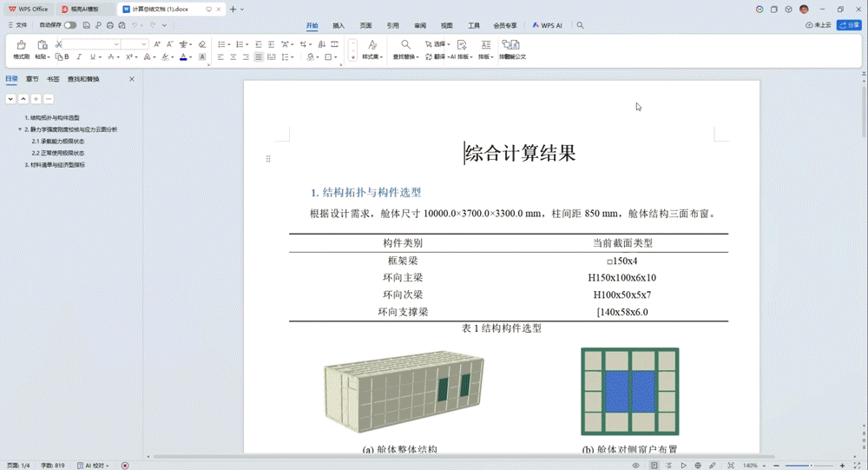Click the Increase Indent icon
The image size is (868, 470).
point(271,44)
